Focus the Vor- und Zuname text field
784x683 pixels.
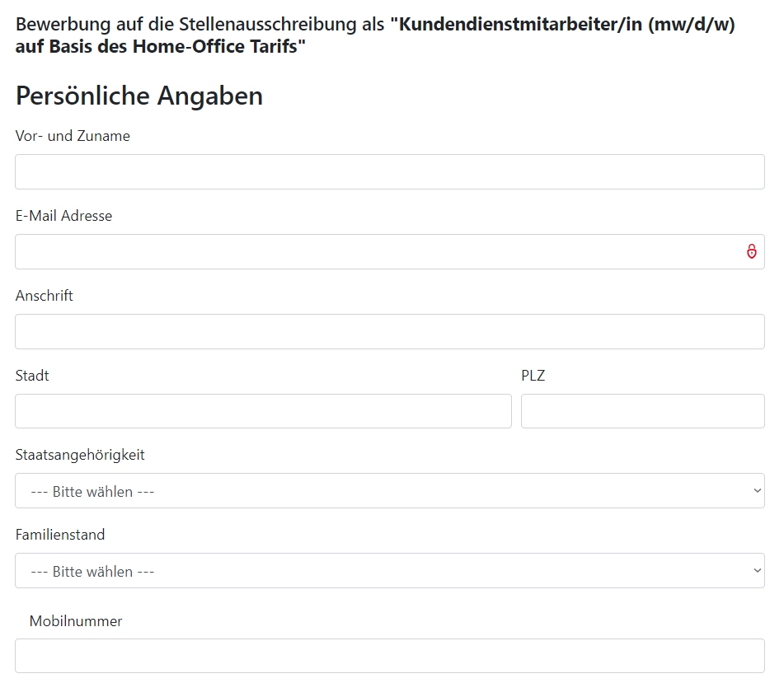click(x=389, y=172)
